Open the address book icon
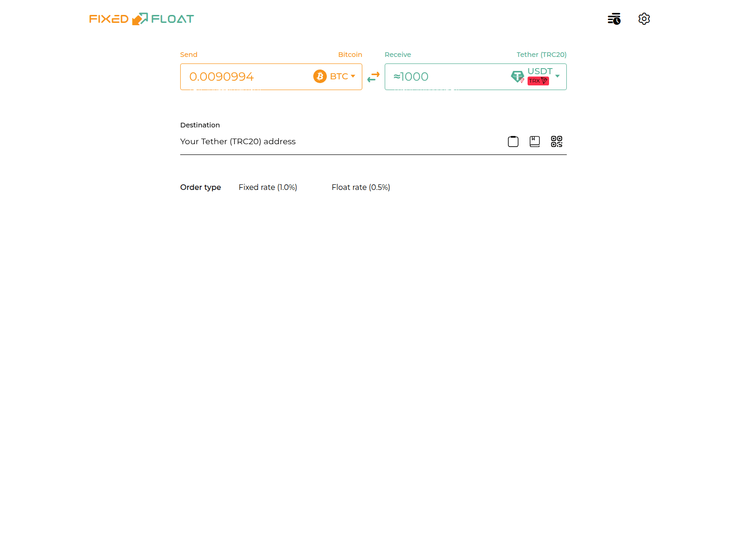This screenshot has height=560, width=747. pos(535,141)
